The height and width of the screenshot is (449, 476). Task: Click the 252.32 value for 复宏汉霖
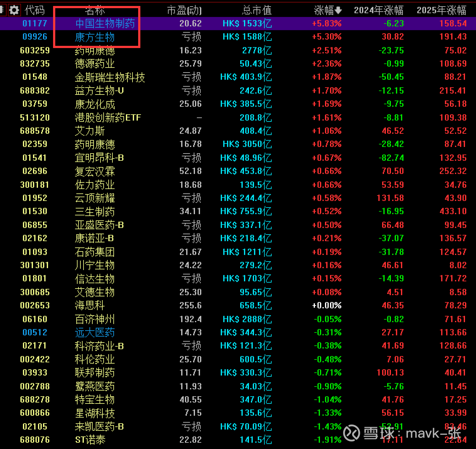[453, 171]
